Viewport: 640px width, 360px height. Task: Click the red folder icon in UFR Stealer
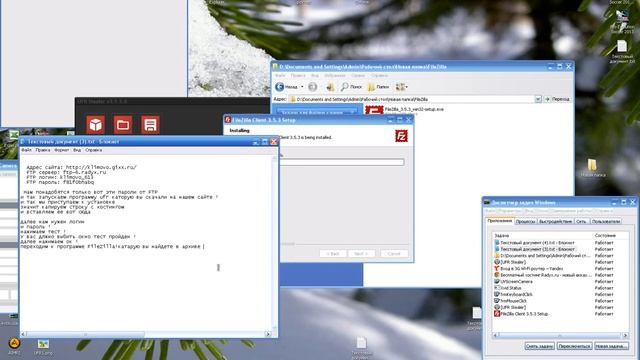123,124
